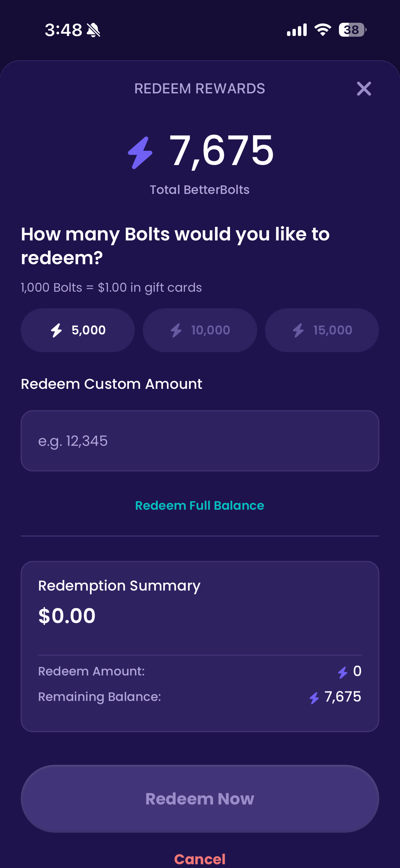The height and width of the screenshot is (868, 400).
Task: Tap the large purple BetterBolts lightning icon
Action: (x=140, y=153)
